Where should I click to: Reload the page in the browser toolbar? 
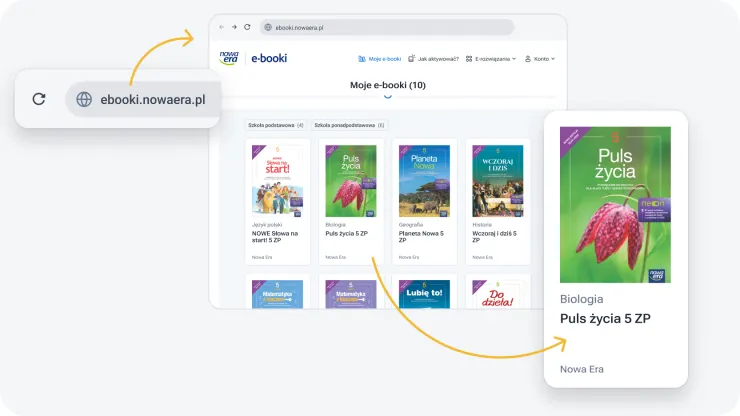pos(247,27)
